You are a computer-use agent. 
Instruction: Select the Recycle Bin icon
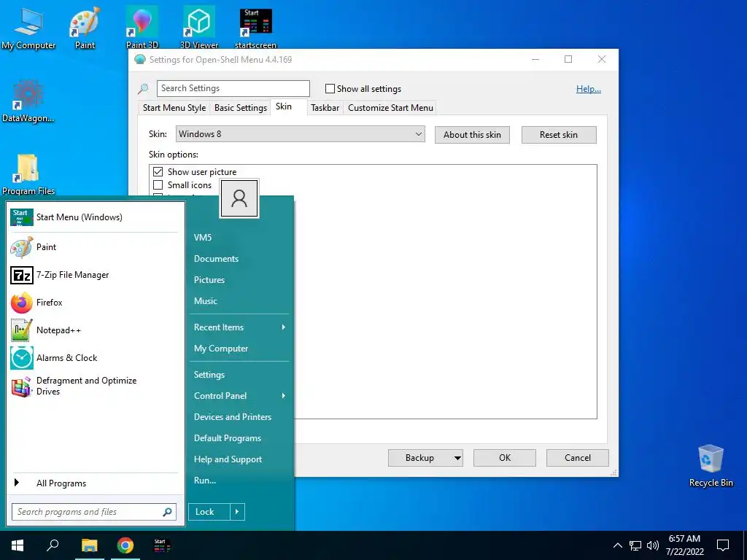[x=711, y=466]
